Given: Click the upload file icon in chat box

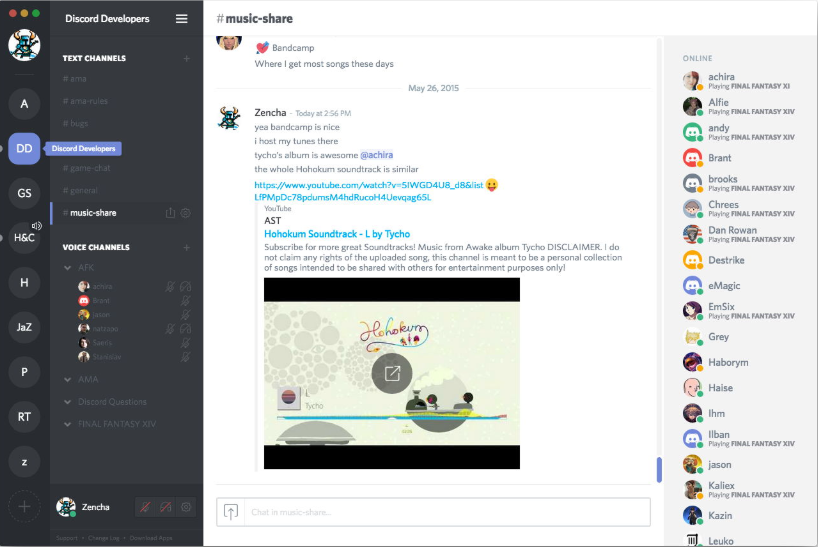Looking at the screenshot, I should point(231,512).
